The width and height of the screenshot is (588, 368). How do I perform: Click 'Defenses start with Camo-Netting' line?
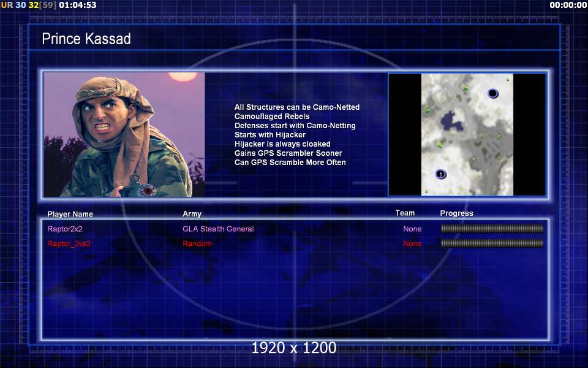click(295, 125)
